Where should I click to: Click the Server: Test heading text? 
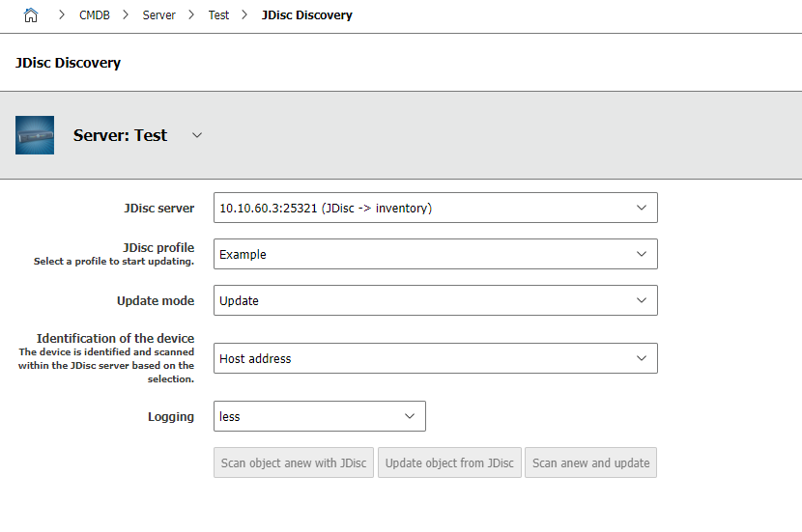[x=120, y=135]
